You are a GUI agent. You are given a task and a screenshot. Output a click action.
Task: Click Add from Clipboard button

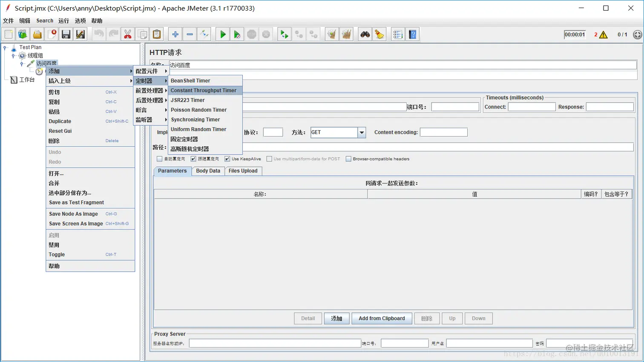pos(382,319)
